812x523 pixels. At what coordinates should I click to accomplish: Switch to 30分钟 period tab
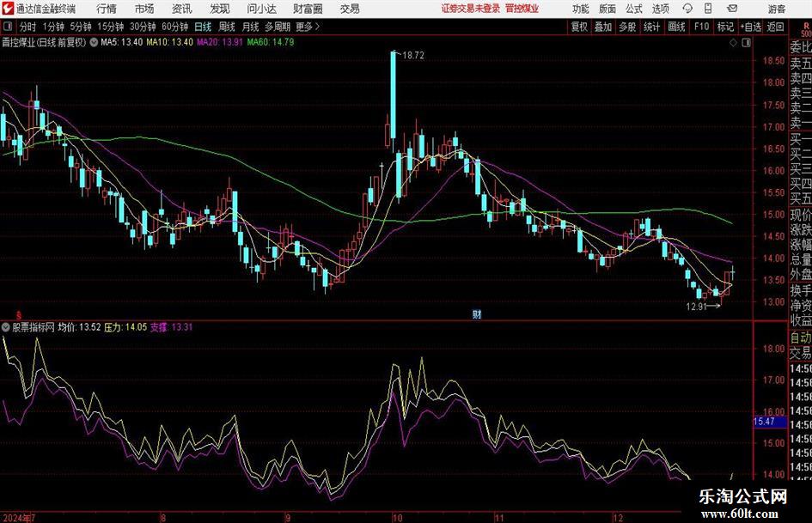[x=143, y=27]
